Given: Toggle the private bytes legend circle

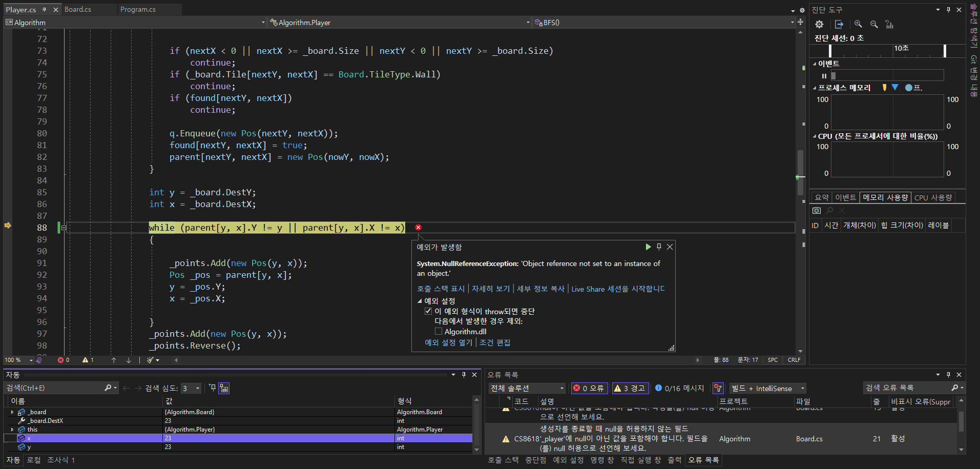Looking at the screenshot, I should point(909,88).
